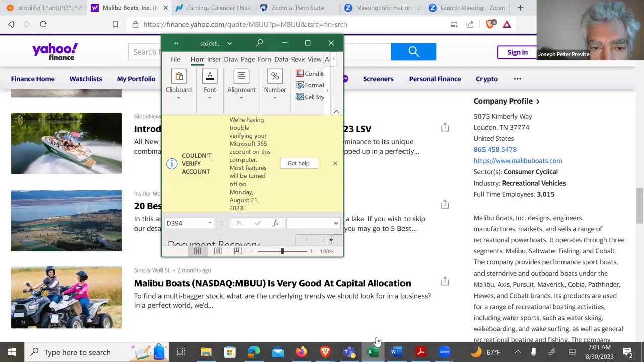Viewport: 644px width, 362px height.
Task: Share the Capital Allocation article
Action: [445, 281]
